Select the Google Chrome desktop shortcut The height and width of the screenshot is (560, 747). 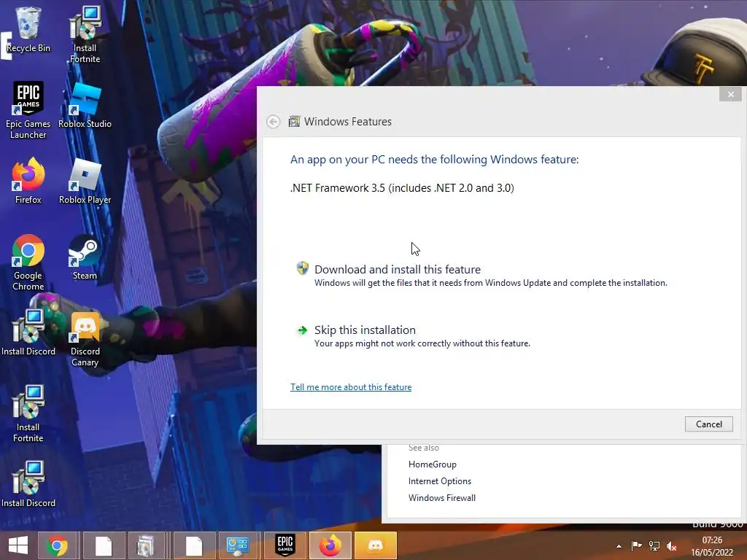(x=28, y=262)
